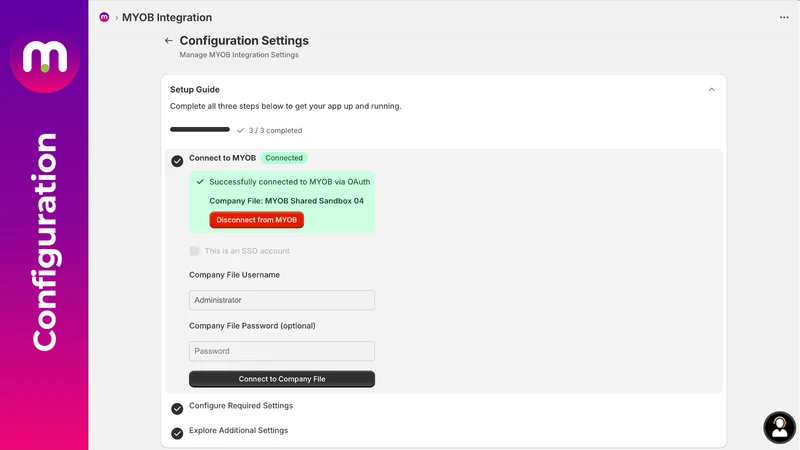Open the support chat avatar icon
Image resolution: width=800 pixels, height=450 pixels.
779,427
